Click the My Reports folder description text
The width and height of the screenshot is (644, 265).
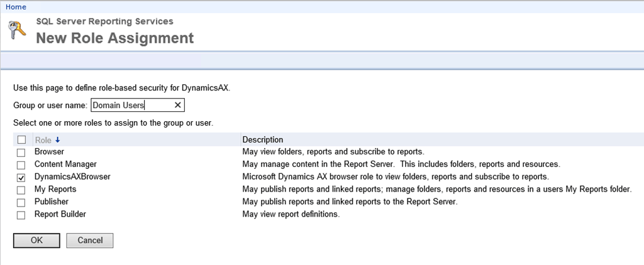pos(437,189)
